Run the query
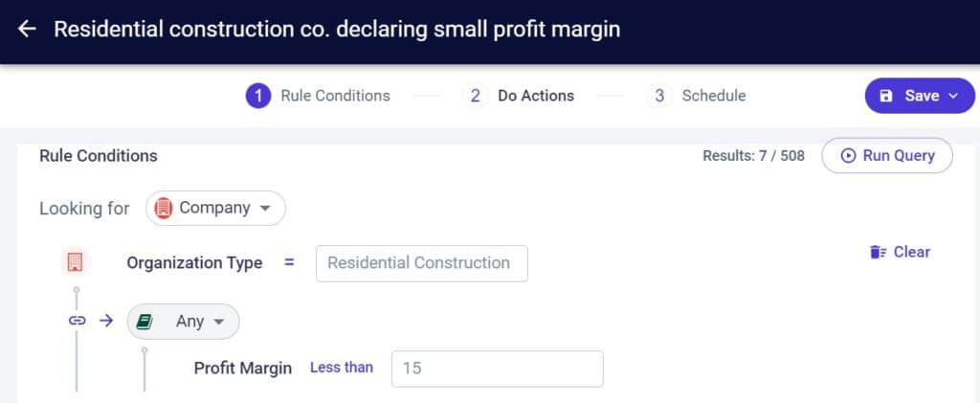 pos(887,156)
